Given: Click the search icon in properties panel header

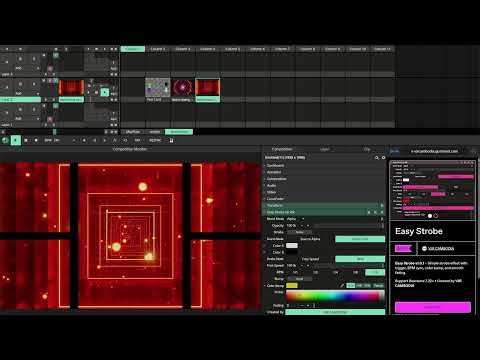Looking at the screenshot, I should [377, 158].
